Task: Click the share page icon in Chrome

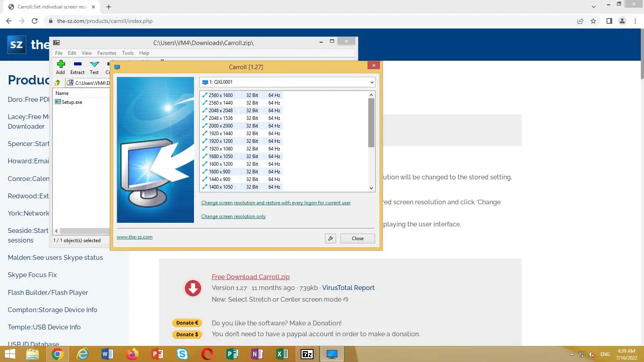Action: point(580,21)
